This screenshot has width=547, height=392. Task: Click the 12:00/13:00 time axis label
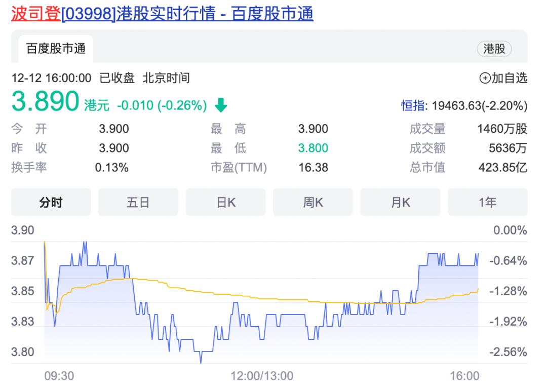click(261, 376)
